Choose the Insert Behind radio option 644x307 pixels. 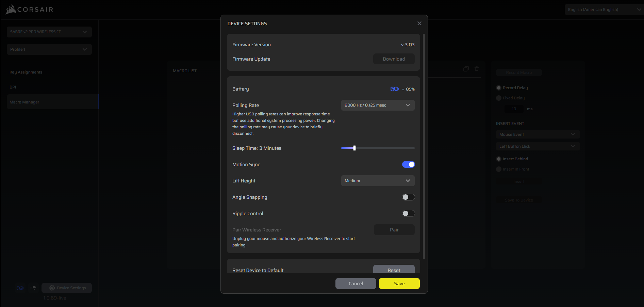(x=499, y=159)
